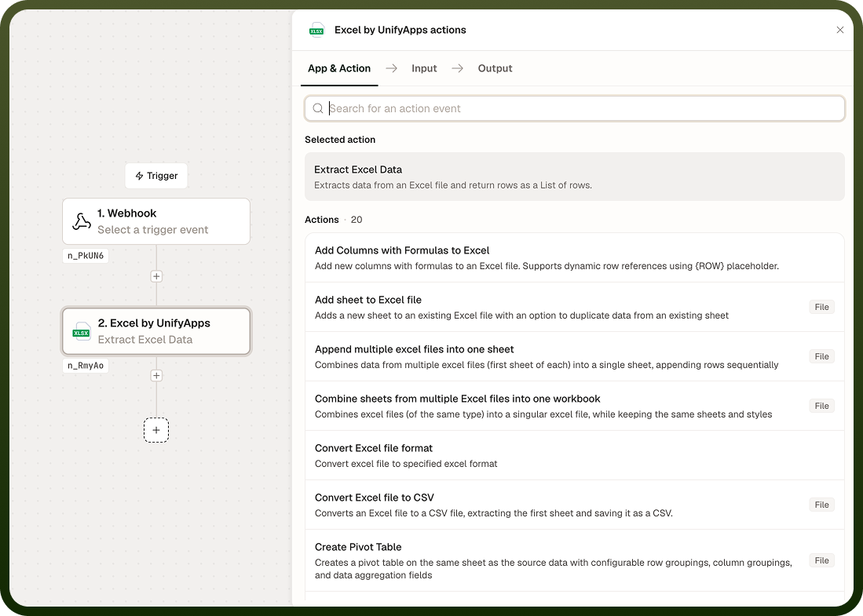Switch to the Output tab
863x616 pixels.
click(x=495, y=68)
